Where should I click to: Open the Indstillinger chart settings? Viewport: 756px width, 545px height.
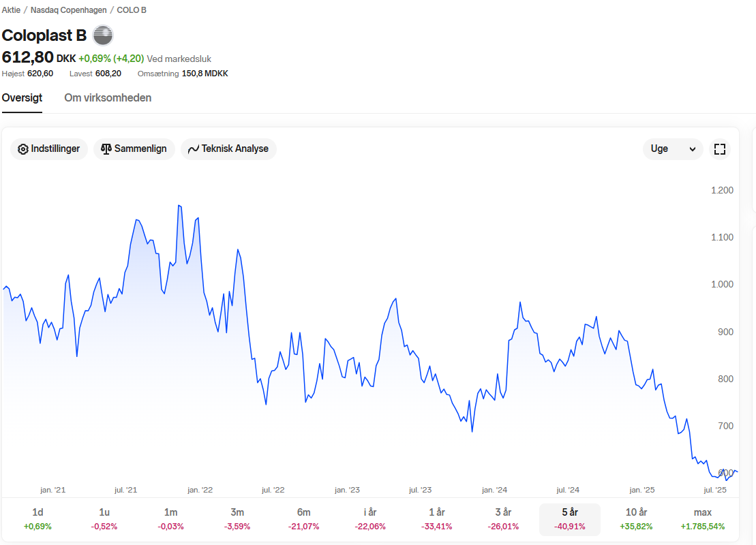[48, 149]
